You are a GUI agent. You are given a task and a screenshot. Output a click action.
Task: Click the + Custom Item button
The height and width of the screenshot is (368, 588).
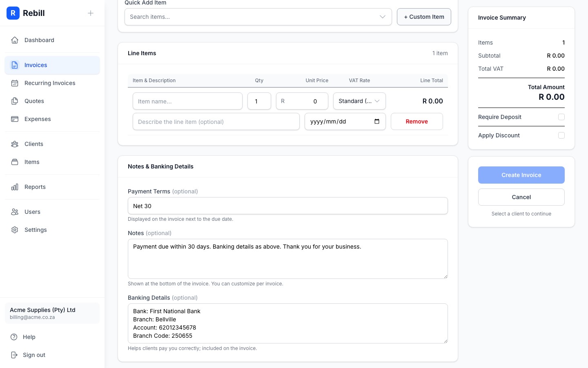[x=424, y=17]
